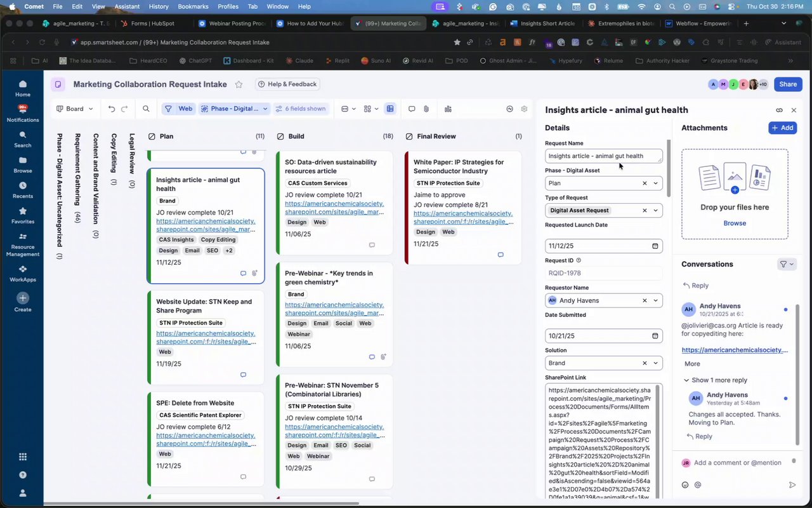
Task: Click the toolbar search magnifier
Action: tap(146, 109)
